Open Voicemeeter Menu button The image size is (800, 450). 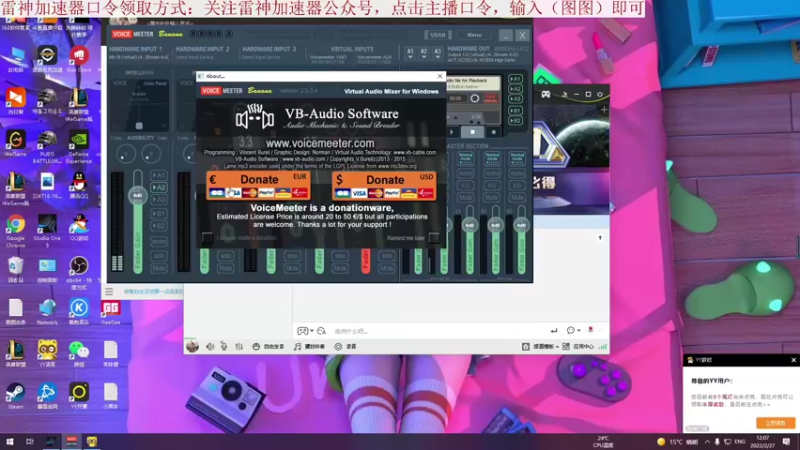[x=474, y=35]
